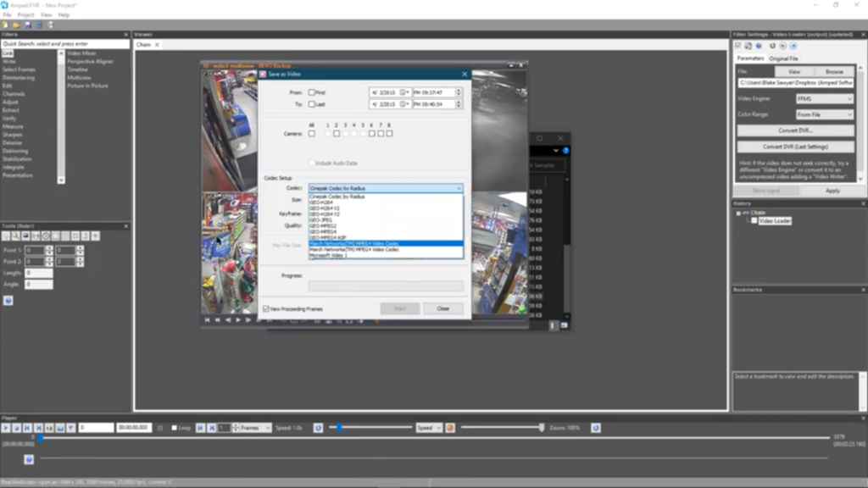The height and width of the screenshot is (488, 868).
Task: Click Close button in Save as Video dialog
Action: pos(442,308)
